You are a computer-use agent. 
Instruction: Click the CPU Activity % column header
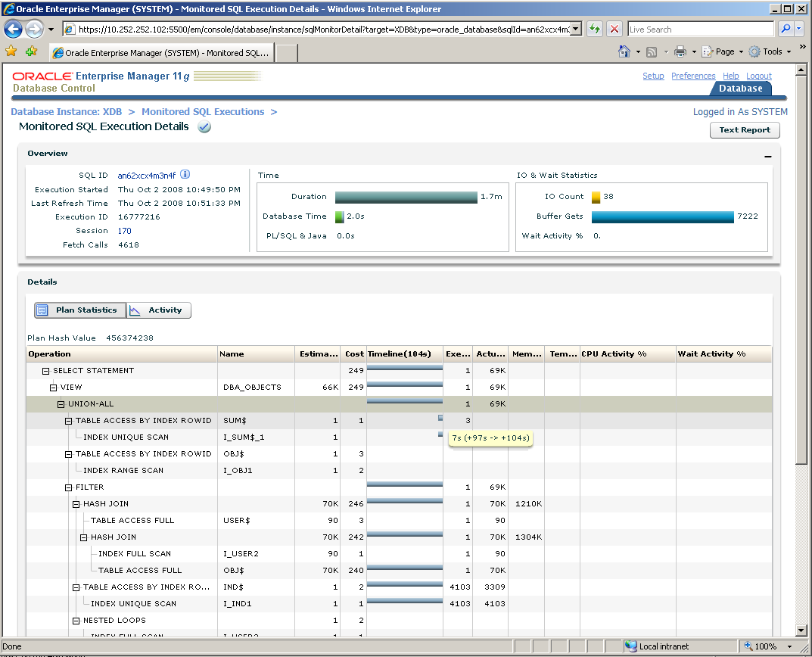point(627,354)
